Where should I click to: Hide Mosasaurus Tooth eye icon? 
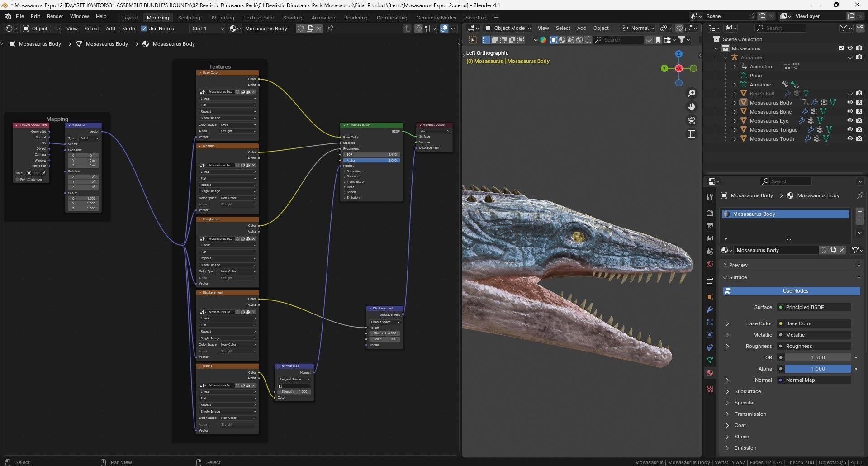click(x=850, y=139)
